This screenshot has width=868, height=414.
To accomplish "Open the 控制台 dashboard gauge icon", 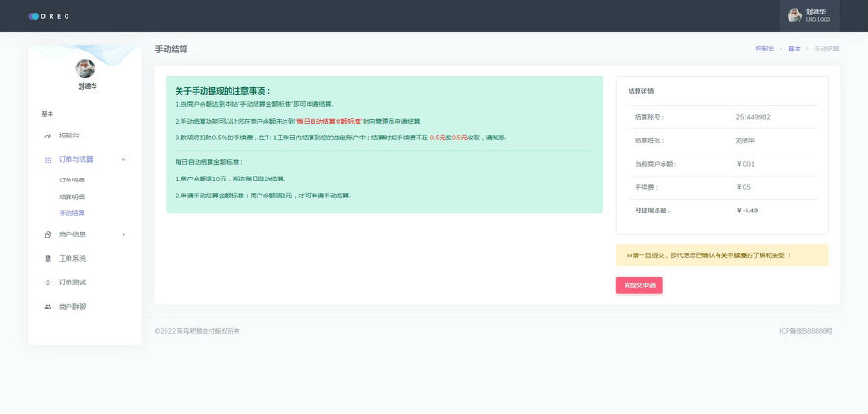I will [47, 136].
